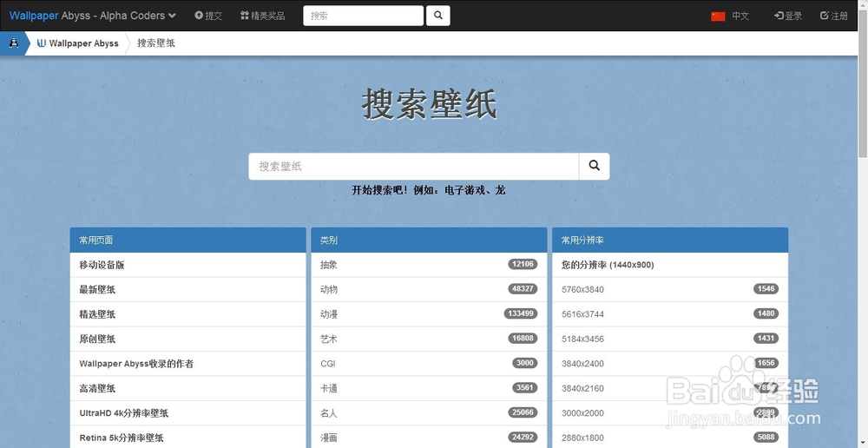
Task: Go to Wallpaper Abyss breadcrumb
Action: [x=78, y=43]
